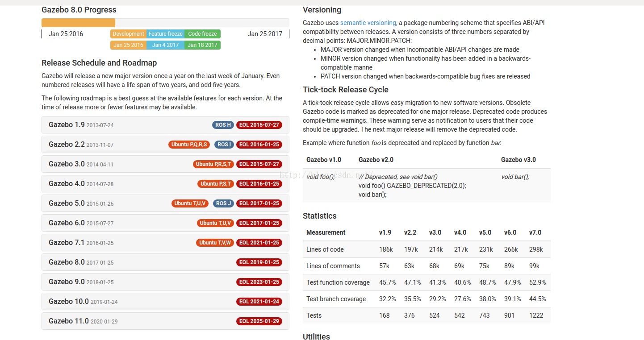
Task: Click the EOL 2021-01-24 badge
Action: [x=259, y=302]
